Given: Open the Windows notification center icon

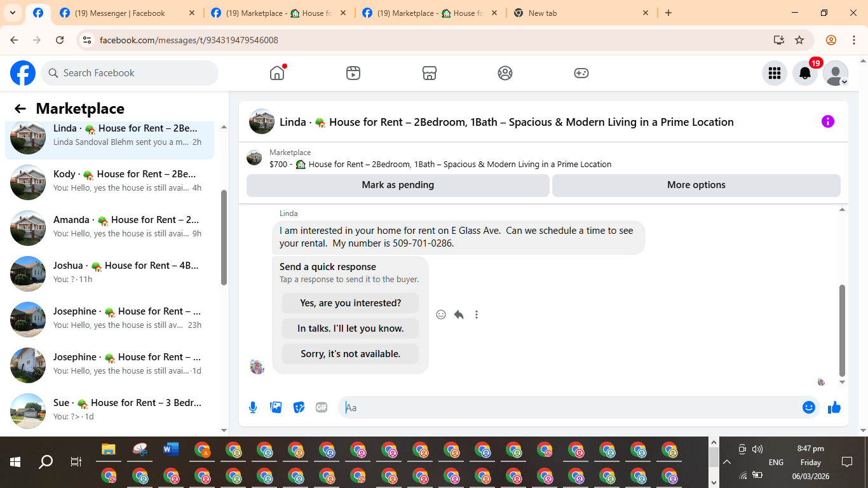Looking at the screenshot, I should click(847, 462).
